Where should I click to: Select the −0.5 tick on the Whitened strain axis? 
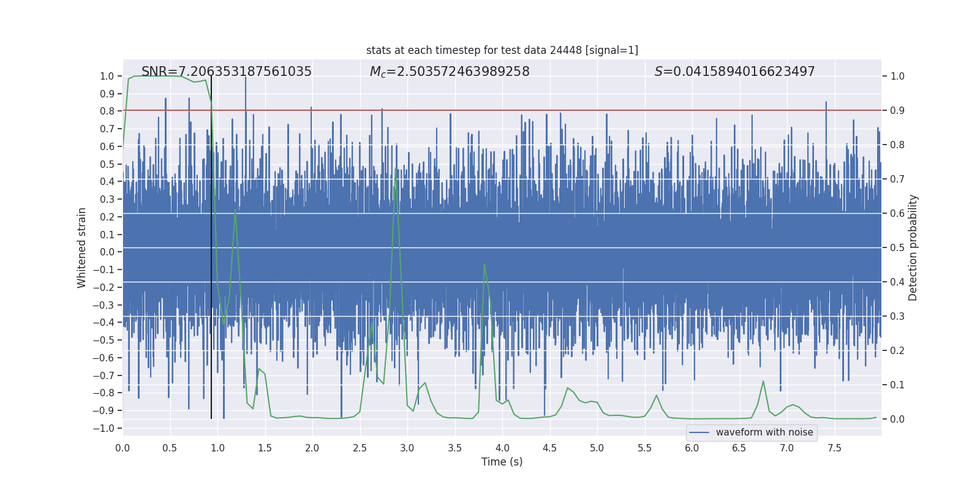point(104,341)
